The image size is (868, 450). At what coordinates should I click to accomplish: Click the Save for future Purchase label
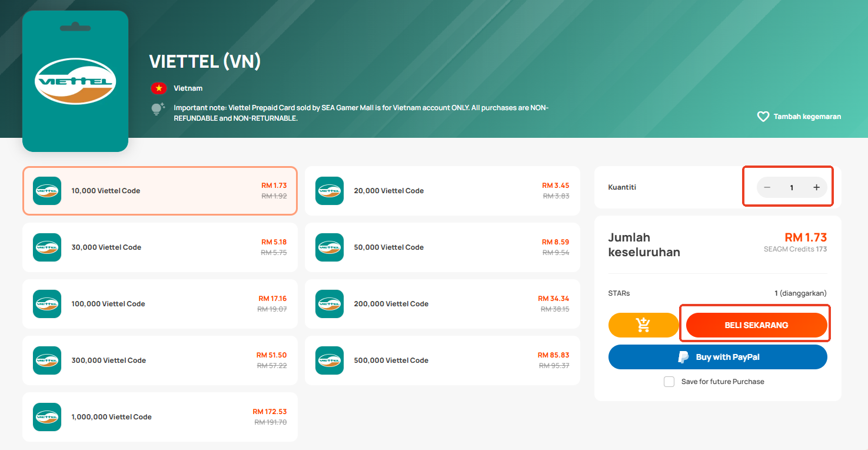point(723,382)
